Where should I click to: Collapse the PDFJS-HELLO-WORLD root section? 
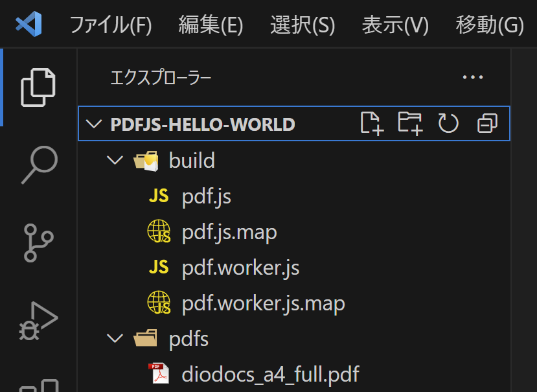pyautogui.click(x=94, y=124)
